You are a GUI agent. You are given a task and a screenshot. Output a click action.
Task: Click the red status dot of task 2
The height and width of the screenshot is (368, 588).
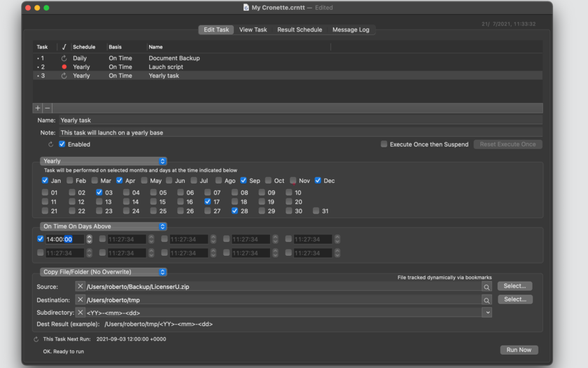coord(64,67)
